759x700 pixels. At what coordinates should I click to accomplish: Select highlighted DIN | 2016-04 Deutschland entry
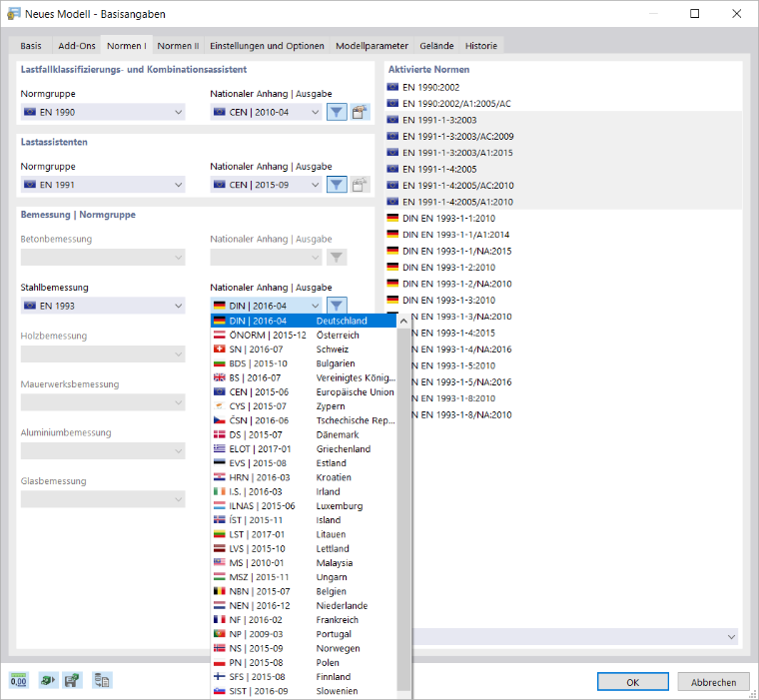304,321
